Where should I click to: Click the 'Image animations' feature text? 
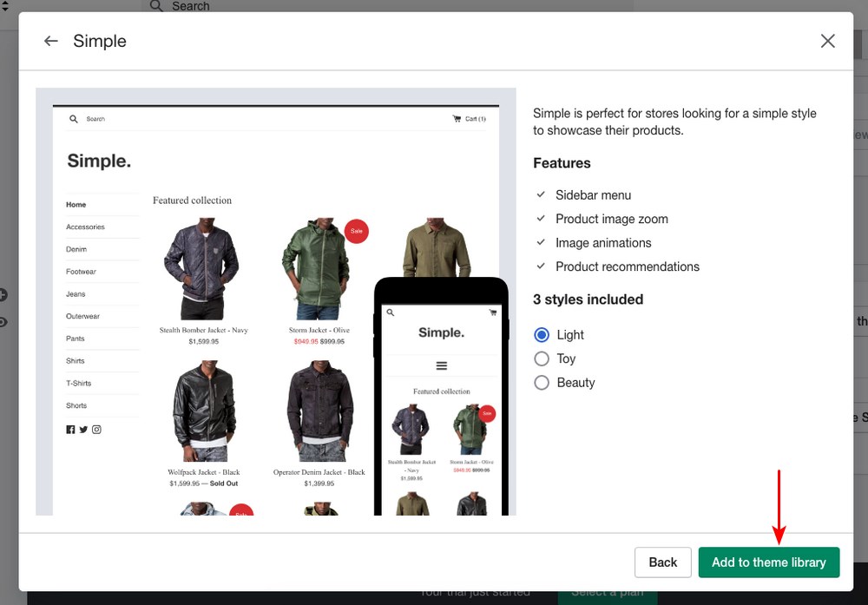coord(603,243)
